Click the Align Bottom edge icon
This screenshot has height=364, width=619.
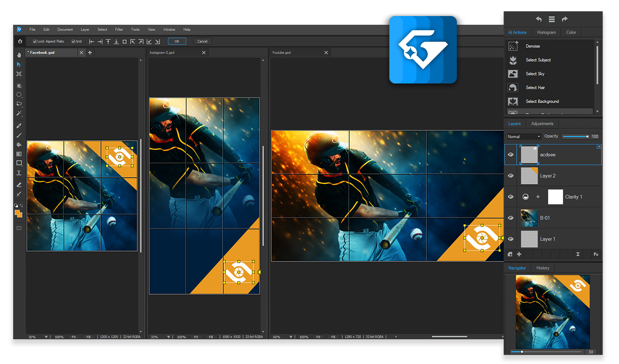tap(116, 42)
